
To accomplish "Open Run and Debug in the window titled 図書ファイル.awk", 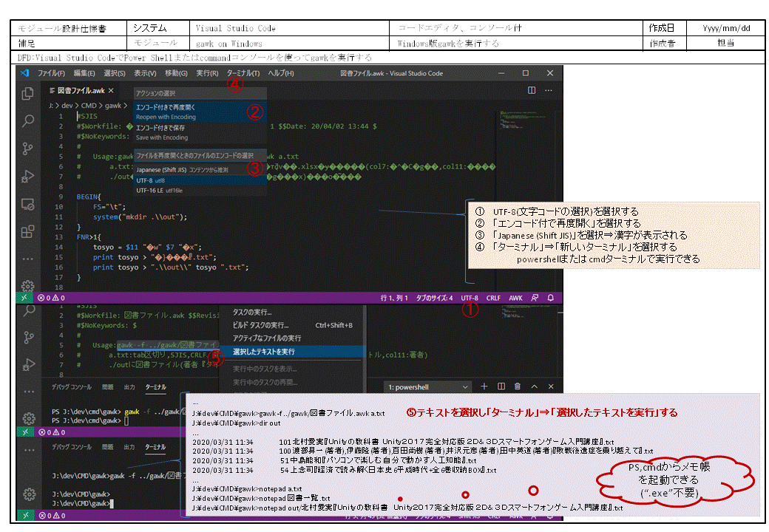I will (x=28, y=177).
